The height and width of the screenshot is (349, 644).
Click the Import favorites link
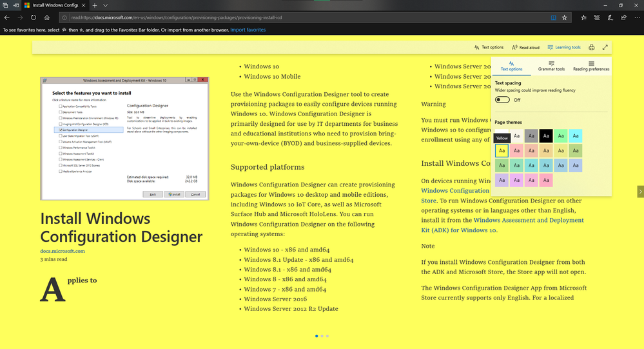pyautogui.click(x=248, y=30)
